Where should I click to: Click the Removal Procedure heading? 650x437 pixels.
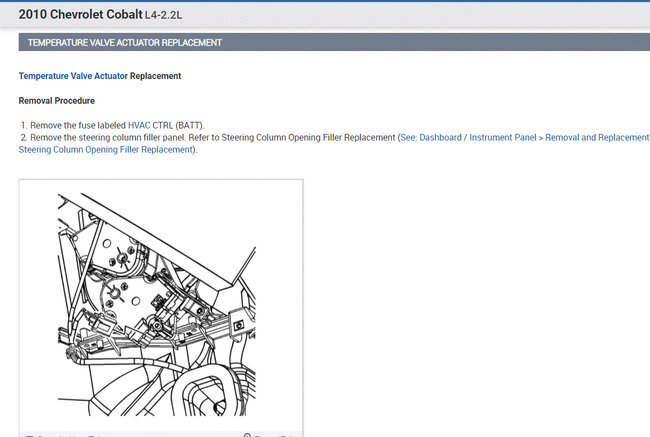coord(57,101)
